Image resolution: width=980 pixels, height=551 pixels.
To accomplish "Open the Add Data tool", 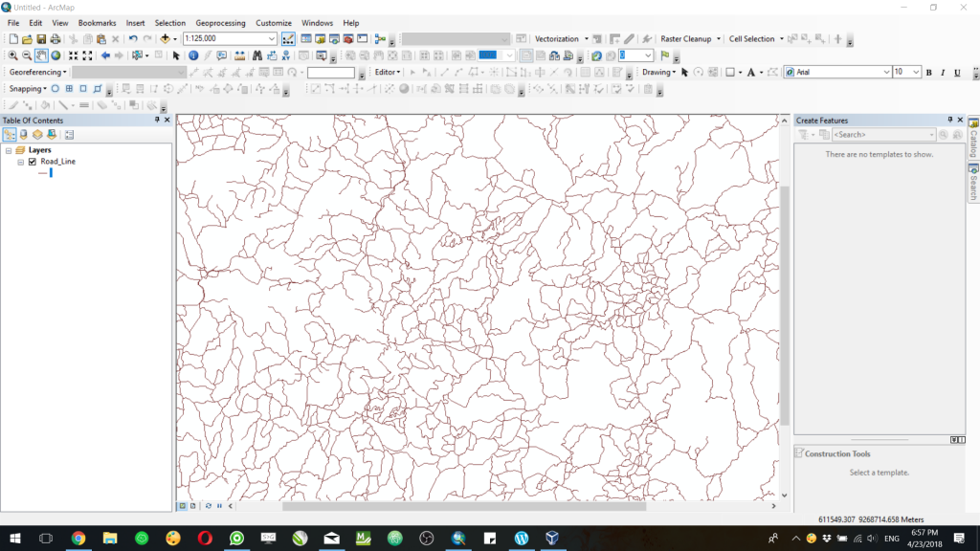I will click(x=166, y=38).
